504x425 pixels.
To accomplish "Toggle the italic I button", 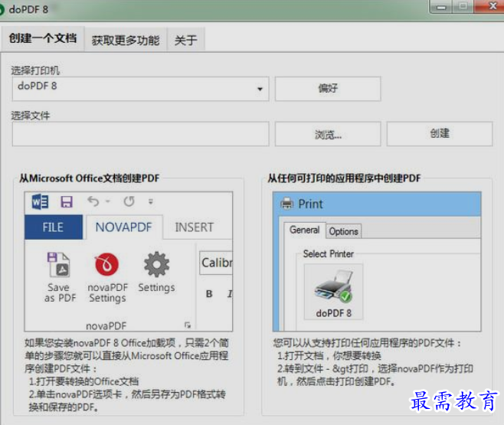I will [230, 293].
